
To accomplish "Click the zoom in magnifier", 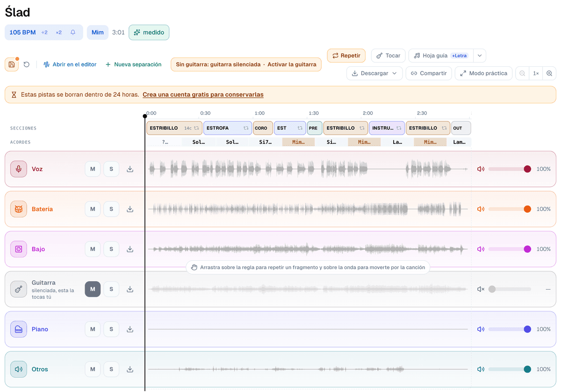I will tap(549, 73).
